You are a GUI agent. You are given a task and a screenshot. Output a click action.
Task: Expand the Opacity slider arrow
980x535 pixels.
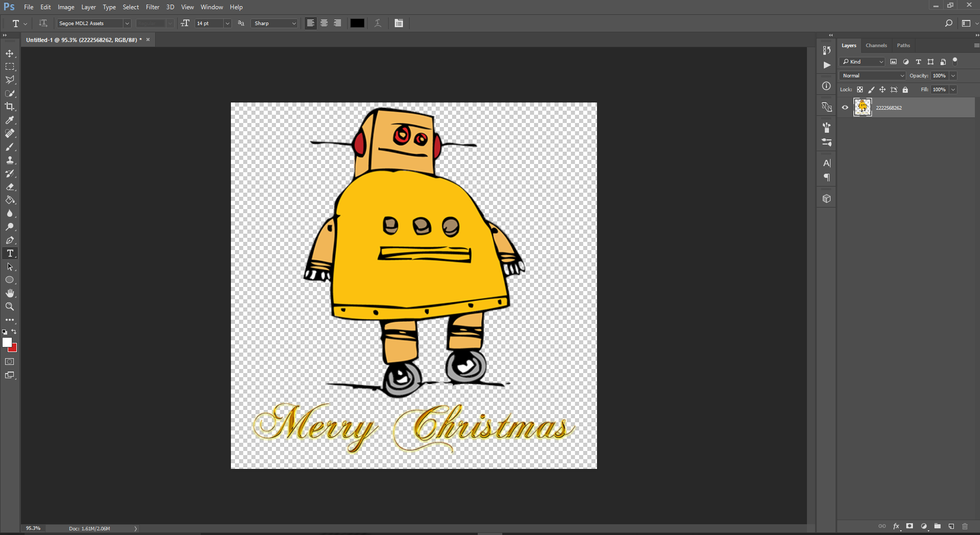coord(953,75)
